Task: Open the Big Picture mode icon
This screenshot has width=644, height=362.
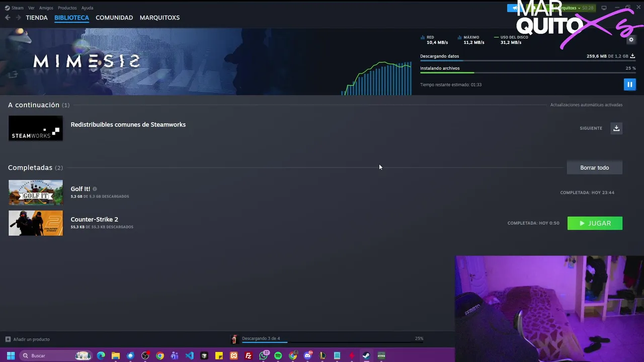Action: point(604,8)
